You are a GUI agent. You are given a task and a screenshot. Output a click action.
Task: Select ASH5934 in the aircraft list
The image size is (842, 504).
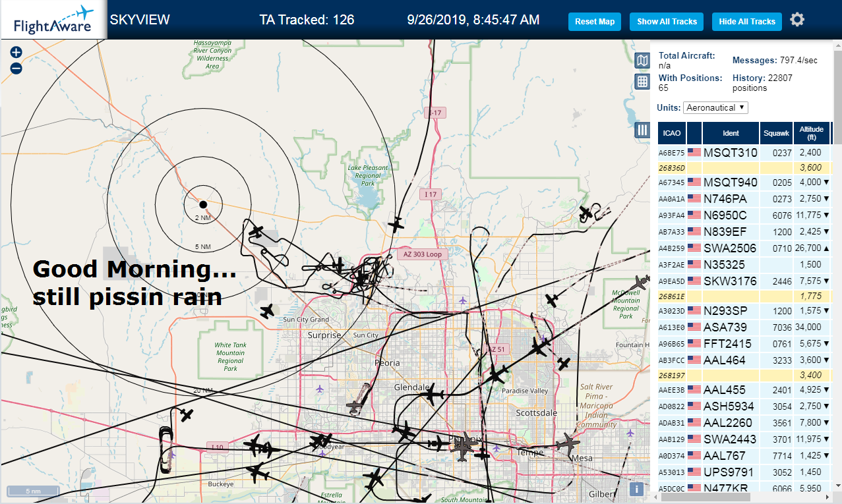(744, 406)
